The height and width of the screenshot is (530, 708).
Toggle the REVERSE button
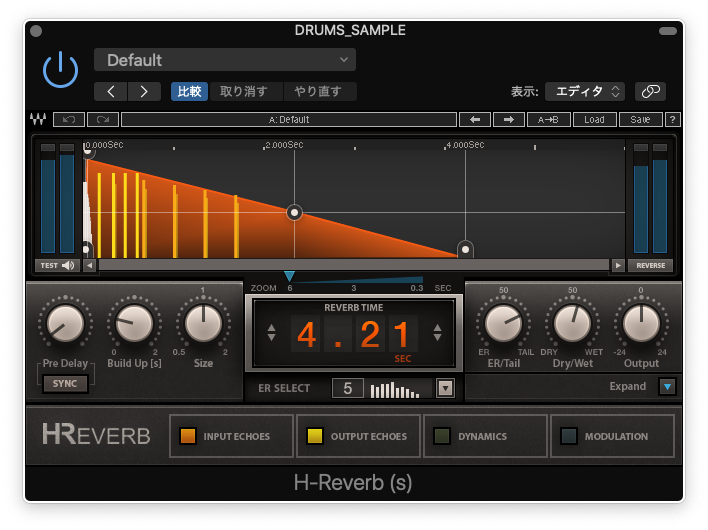click(651, 265)
